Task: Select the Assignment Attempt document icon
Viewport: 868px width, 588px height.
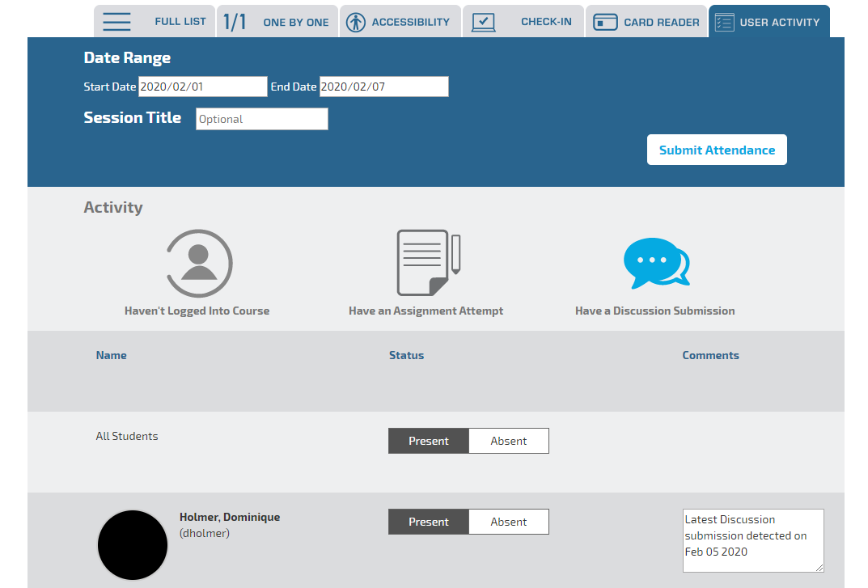Action: [x=429, y=263]
